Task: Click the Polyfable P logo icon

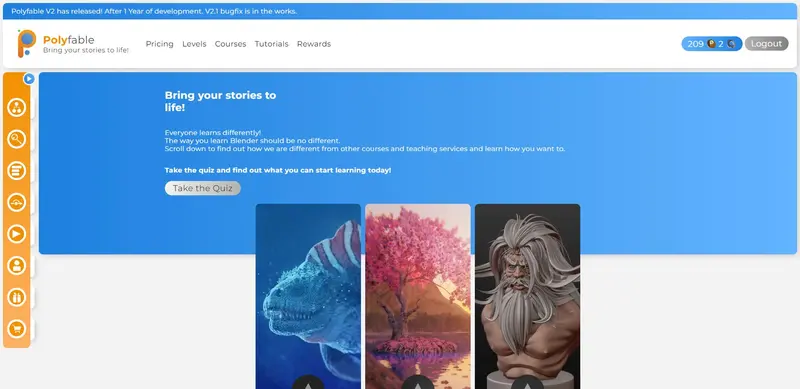Action: pyautogui.click(x=27, y=43)
